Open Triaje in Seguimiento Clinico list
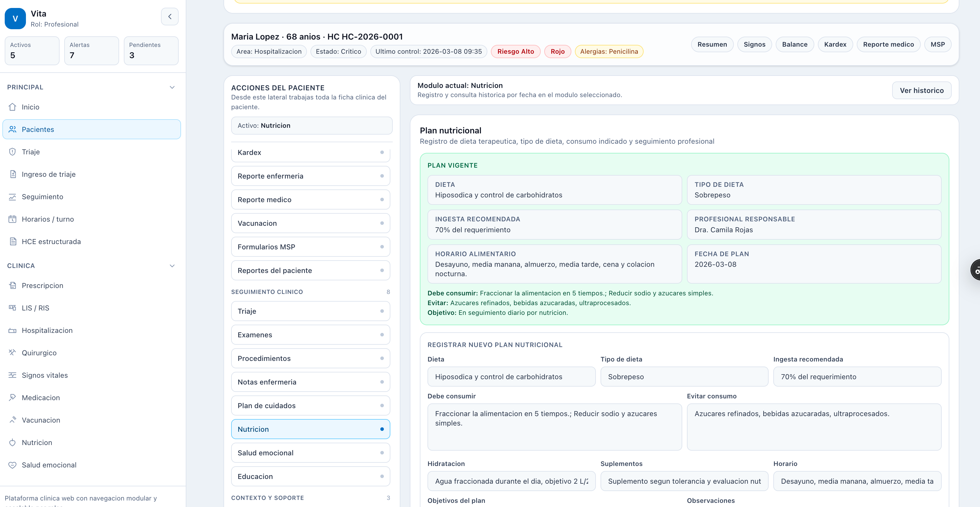 (x=310, y=311)
